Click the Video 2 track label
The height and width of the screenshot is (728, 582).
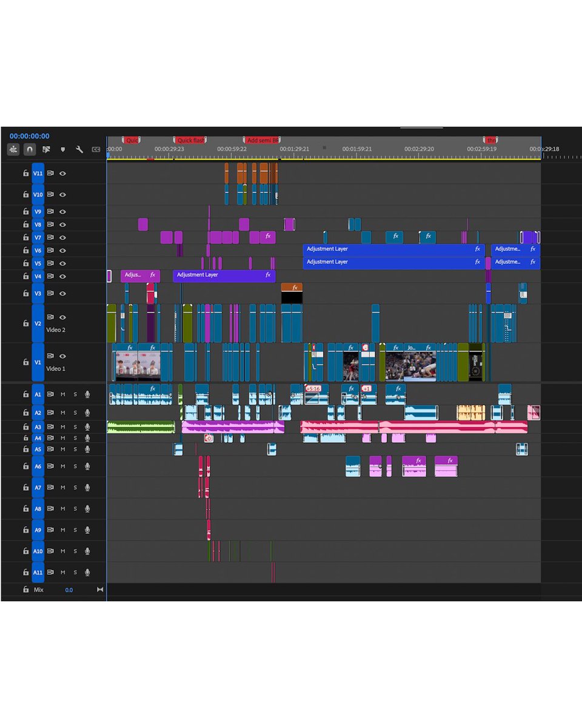[x=56, y=330]
